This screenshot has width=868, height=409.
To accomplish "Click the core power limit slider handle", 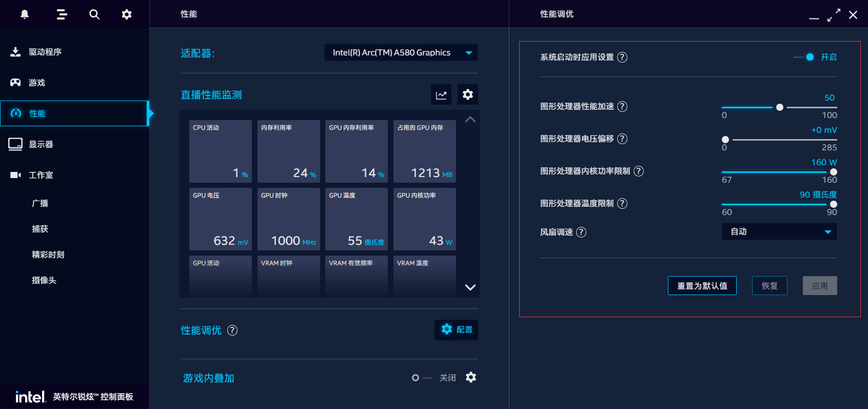I will tap(834, 172).
